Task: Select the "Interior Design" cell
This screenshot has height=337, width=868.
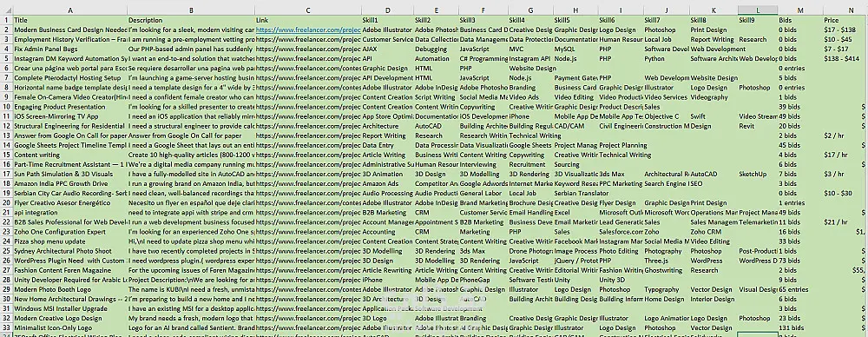Action: point(713,300)
